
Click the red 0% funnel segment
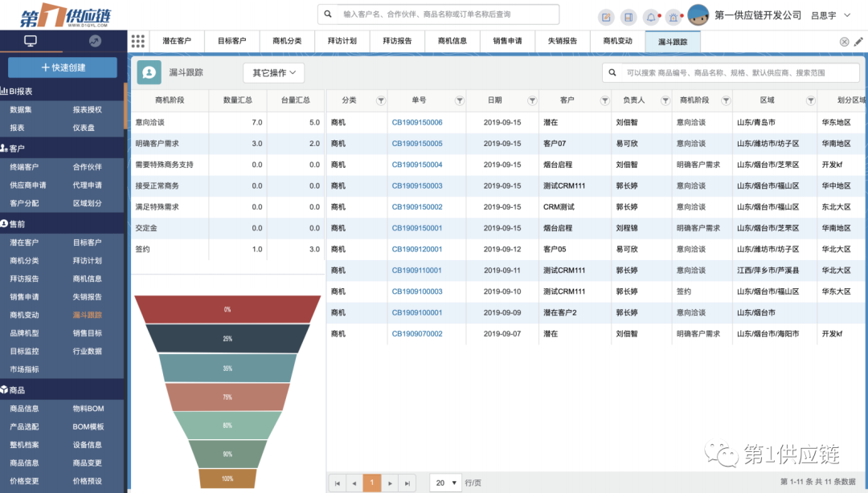(227, 309)
